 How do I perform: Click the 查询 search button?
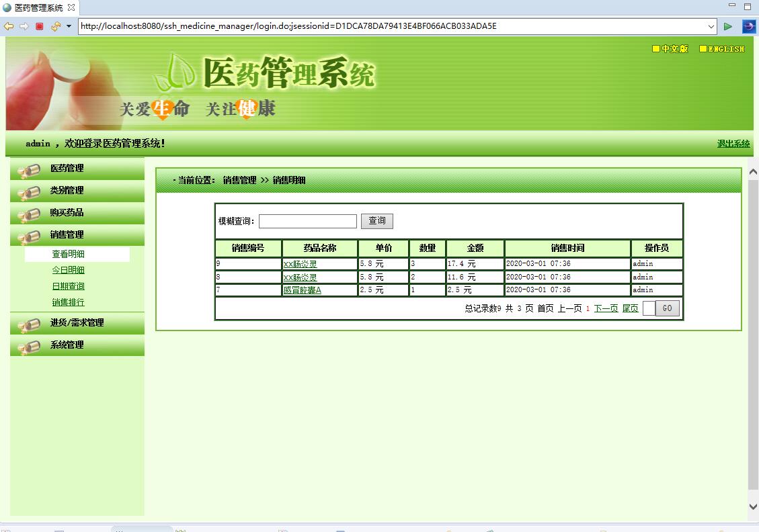point(377,221)
